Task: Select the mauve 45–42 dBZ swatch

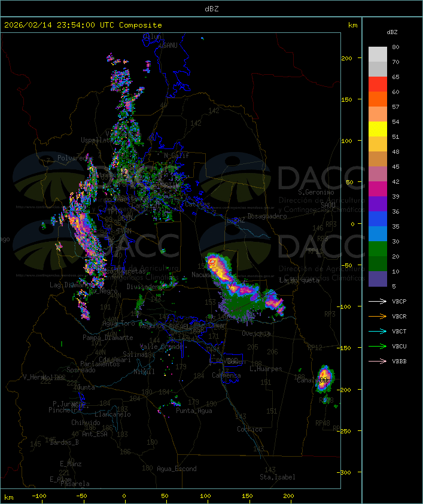Action: [378, 174]
